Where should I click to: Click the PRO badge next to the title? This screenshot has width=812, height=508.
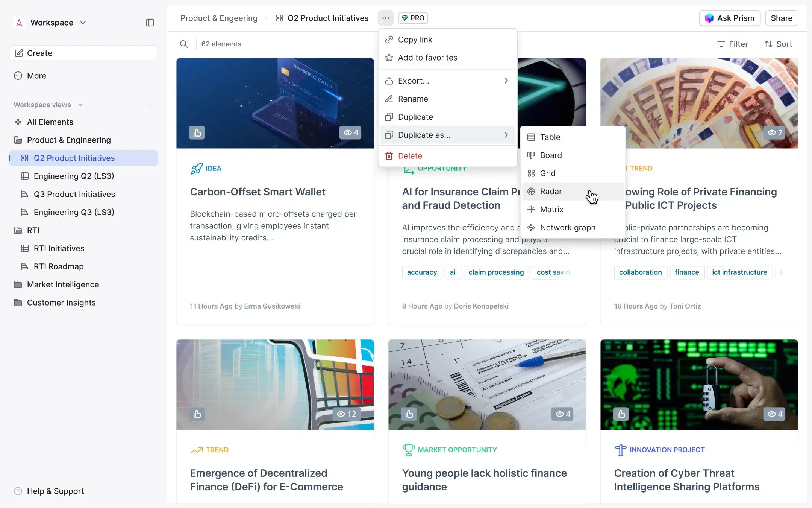click(412, 18)
